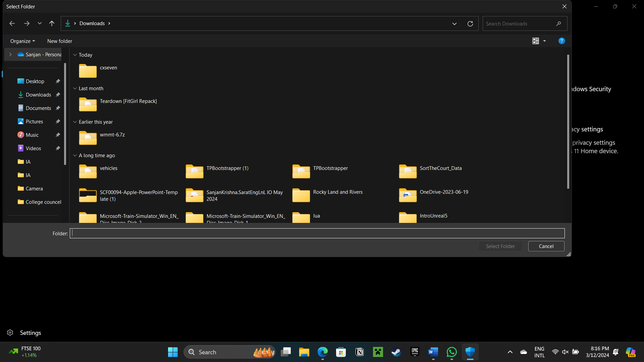
Task: Click the Help question mark icon
Action: tap(561, 41)
